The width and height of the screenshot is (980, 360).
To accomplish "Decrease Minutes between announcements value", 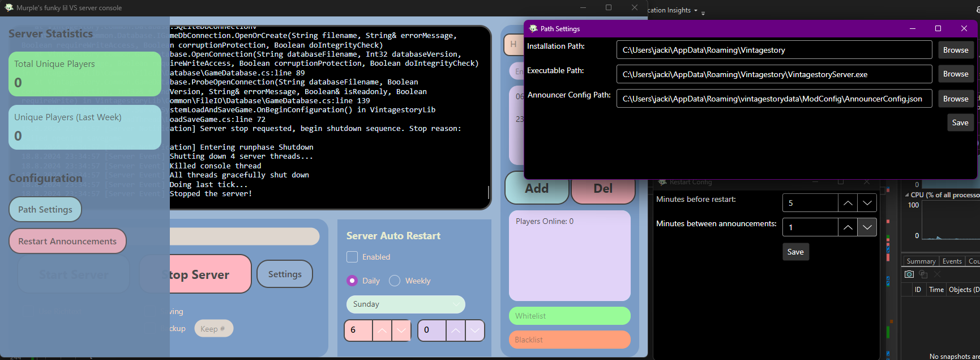I will (x=867, y=227).
